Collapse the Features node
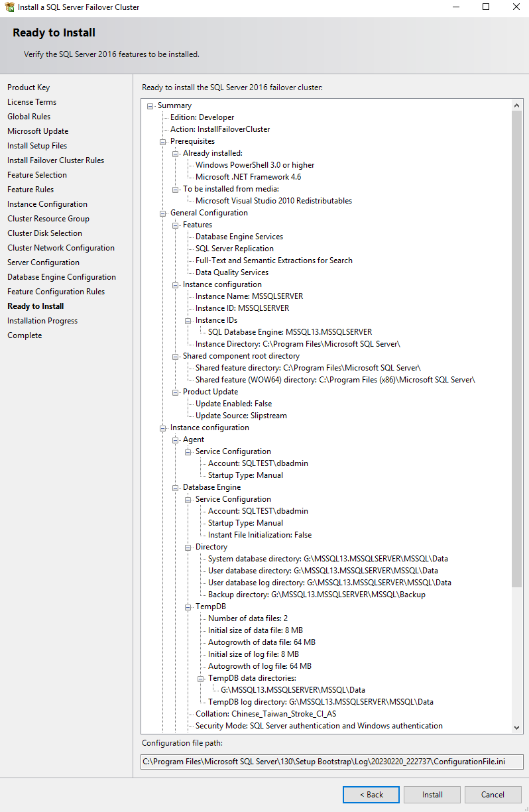This screenshot has height=812, width=529. [x=176, y=225]
